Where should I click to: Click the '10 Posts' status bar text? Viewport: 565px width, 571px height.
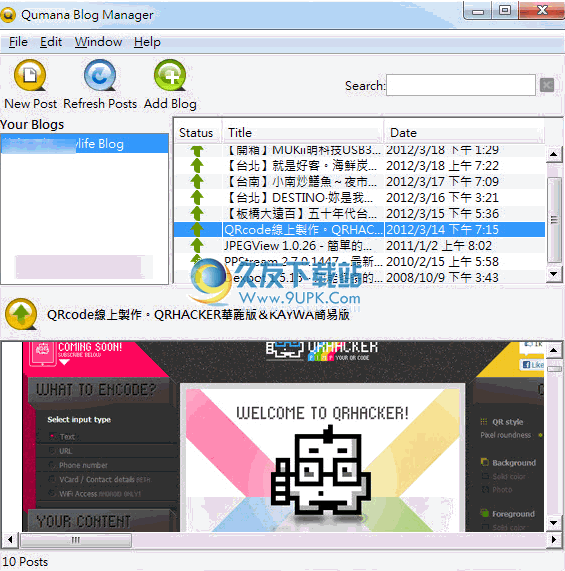click(x=25, y=562)
